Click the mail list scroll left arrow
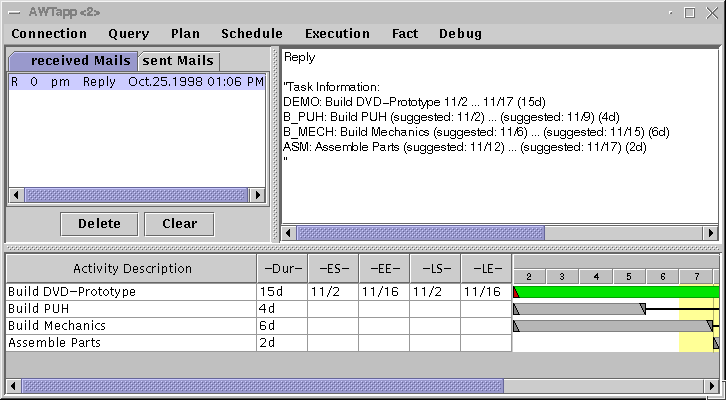This screenshot has height=400, width=726. [15, 195]
